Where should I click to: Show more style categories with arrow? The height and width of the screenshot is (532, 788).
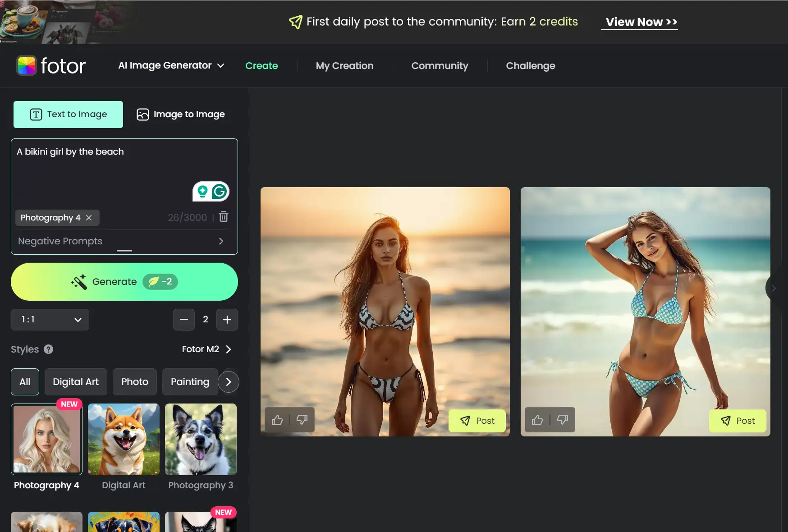(229, 382)
